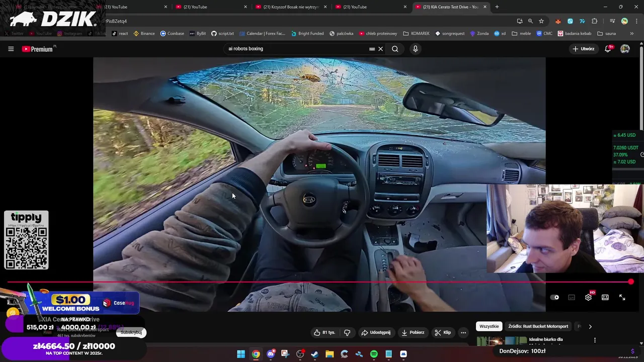Image resolution: width=644 pixels, height=362 pixels.
Task: Open the badania kebab bookmark
Action: tap(574, 34)
